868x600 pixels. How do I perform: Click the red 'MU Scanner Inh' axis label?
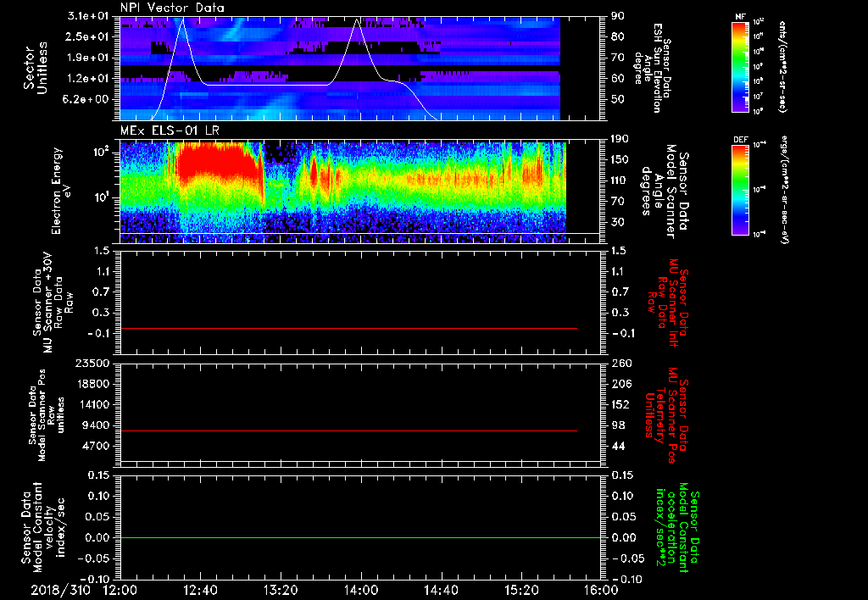[x=666, y=303]
